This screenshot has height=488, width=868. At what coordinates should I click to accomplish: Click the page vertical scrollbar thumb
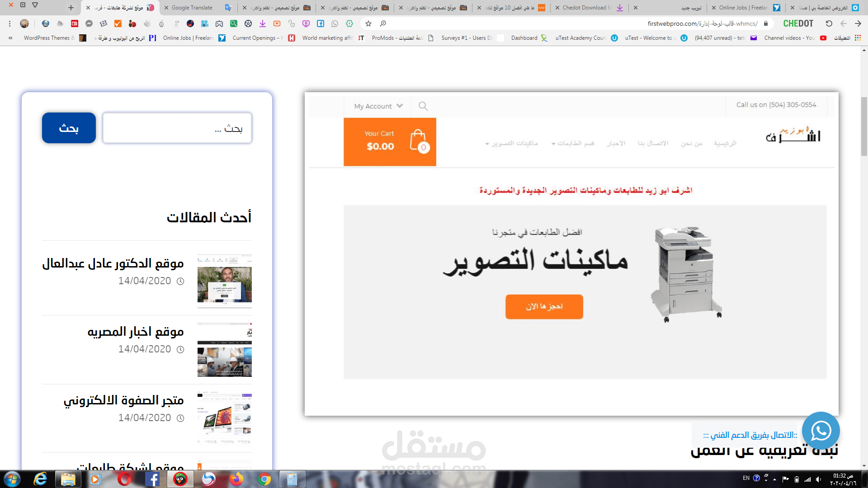[864, 127]
